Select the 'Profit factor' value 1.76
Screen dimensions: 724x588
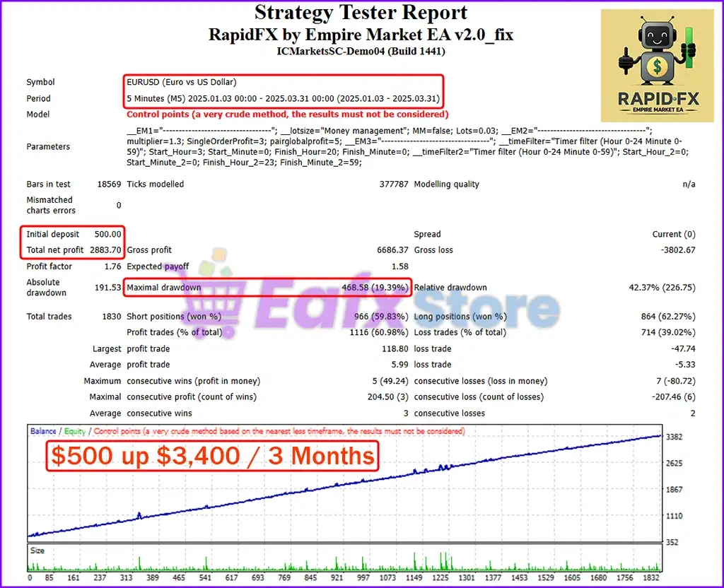coord(112,266)
